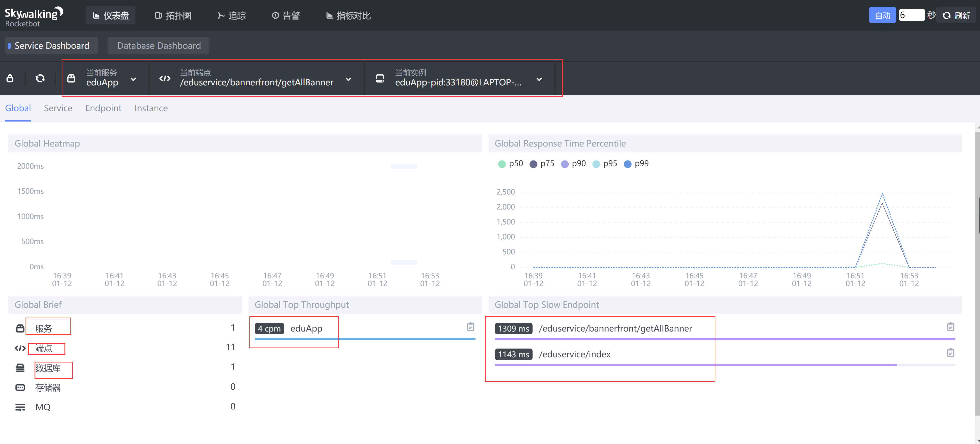The image size is (980, 444).
Task: Click the reload icon beside lock
Action: tap(40, 78)
